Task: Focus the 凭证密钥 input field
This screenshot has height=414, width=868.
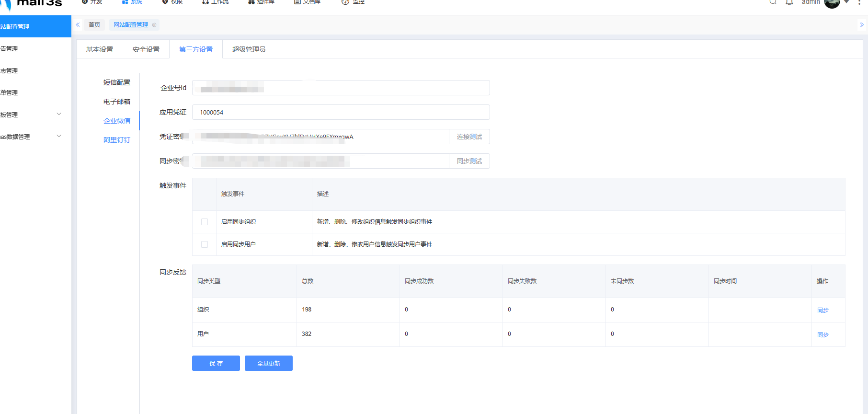Action: (320, 137)
